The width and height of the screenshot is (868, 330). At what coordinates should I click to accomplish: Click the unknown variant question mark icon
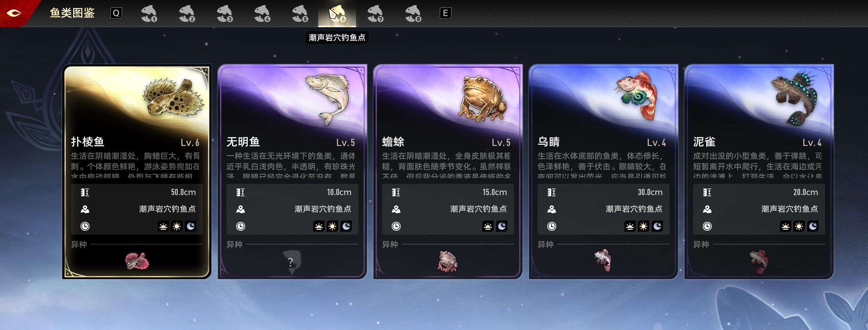(292, 262)
